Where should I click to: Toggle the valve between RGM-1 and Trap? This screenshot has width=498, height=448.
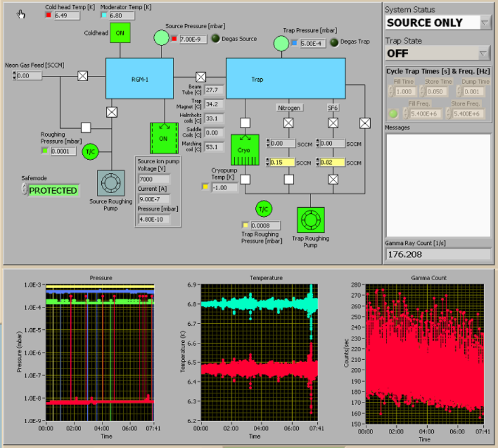pyautogui.click(x=200, y=77)
